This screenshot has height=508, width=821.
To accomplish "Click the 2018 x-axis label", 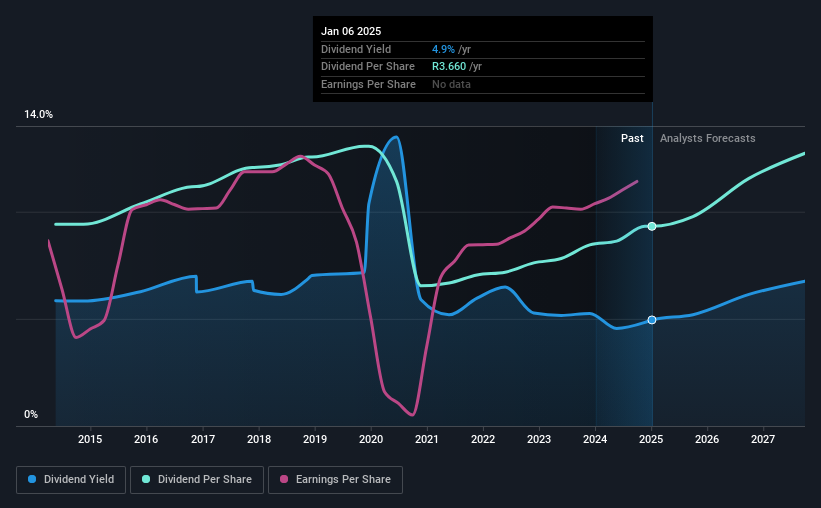I will pos(259,439).
